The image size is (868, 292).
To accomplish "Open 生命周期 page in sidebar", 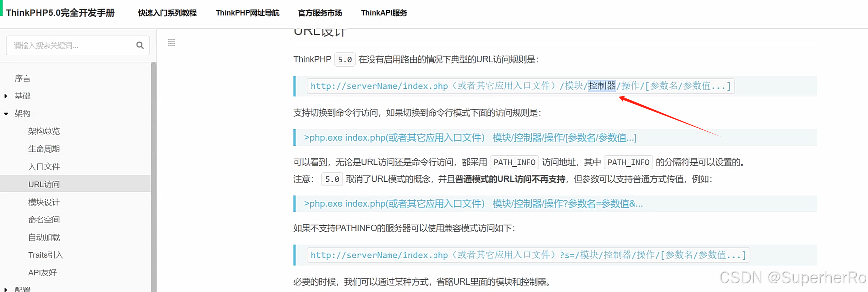I will 44,149.
